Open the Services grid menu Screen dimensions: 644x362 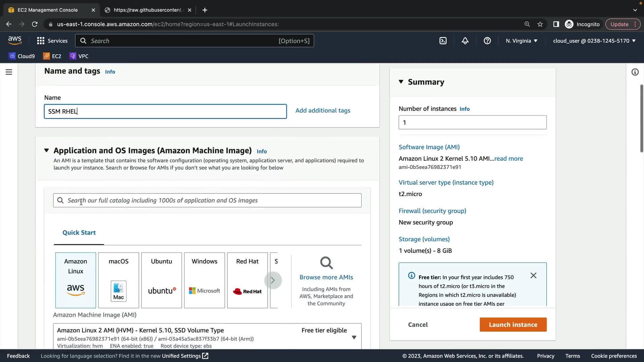point(52,41)
